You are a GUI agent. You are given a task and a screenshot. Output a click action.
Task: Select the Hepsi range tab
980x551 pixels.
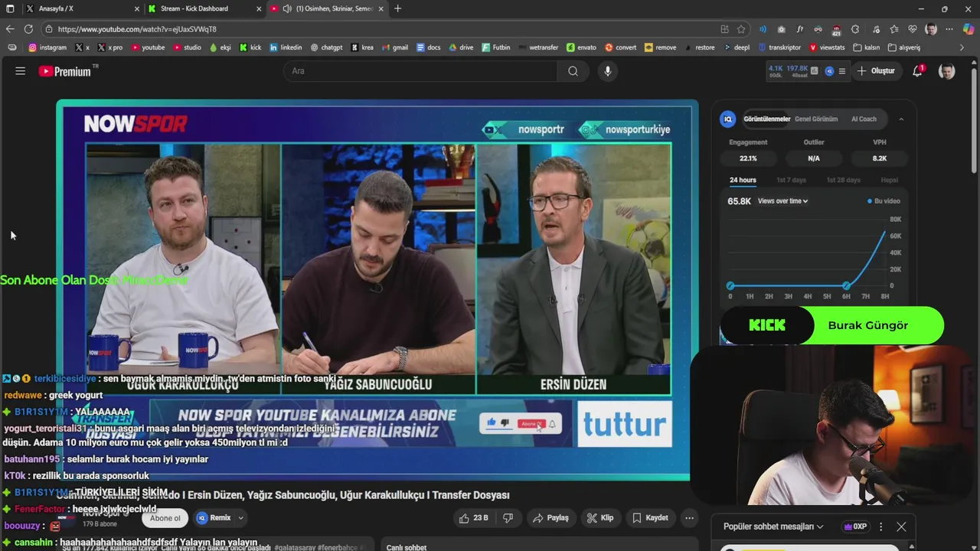pos(889,181)
